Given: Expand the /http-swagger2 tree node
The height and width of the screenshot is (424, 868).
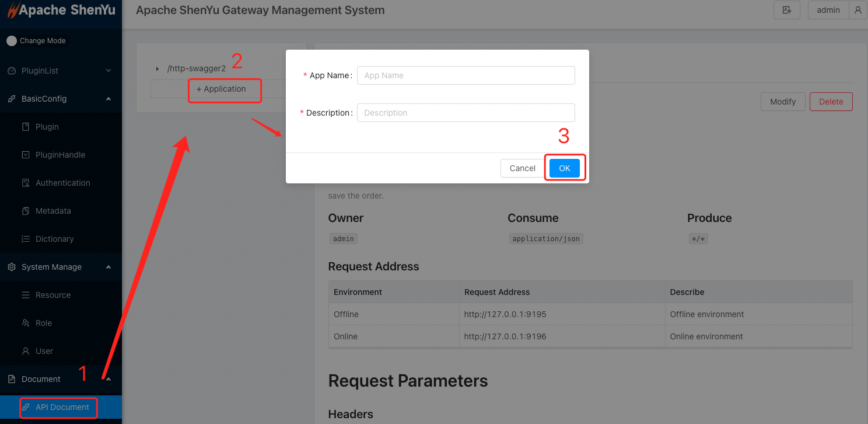Looking at the screenshot, I should [x=157, y=69].
